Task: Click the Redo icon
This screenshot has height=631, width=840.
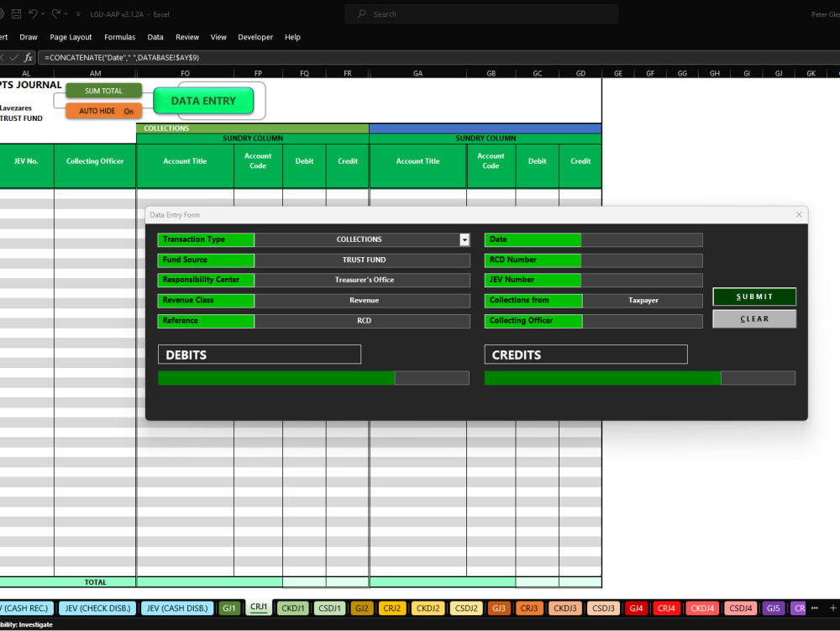Action: coord(57,13)
